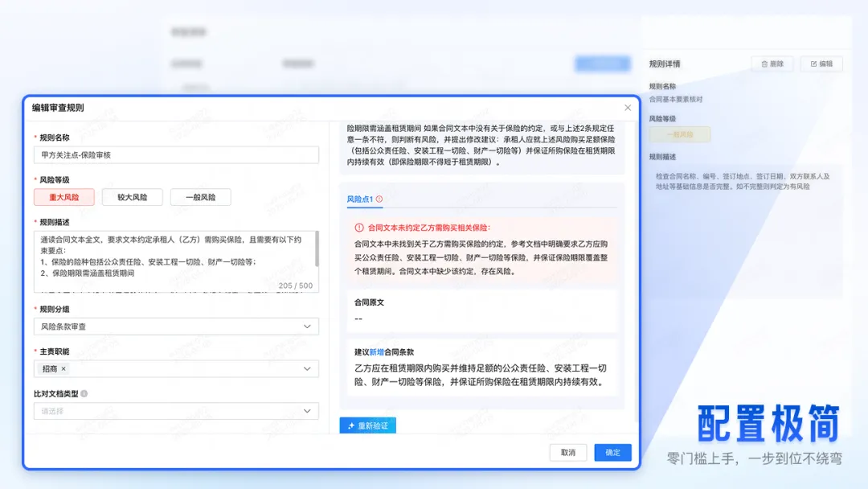
Task: Close the 编辑审查规则 dialog via the X
Action: [628, 107]
